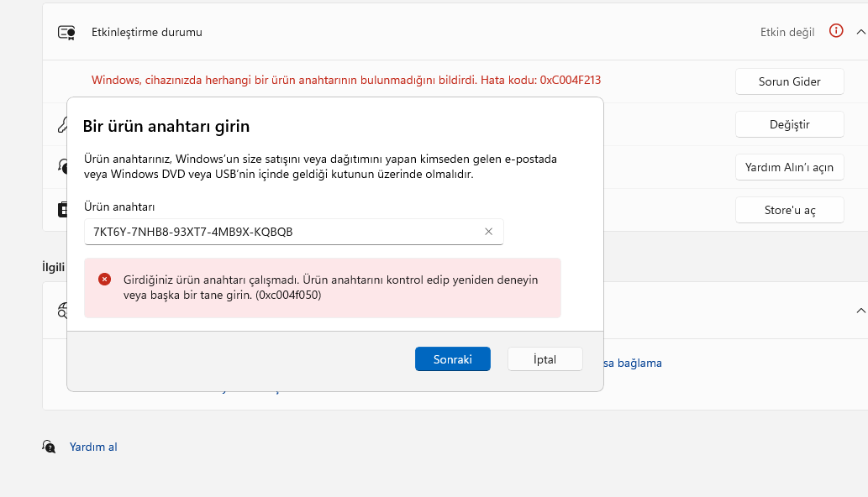Click the Etkinleştirme durumu heading text

(147, 32)
